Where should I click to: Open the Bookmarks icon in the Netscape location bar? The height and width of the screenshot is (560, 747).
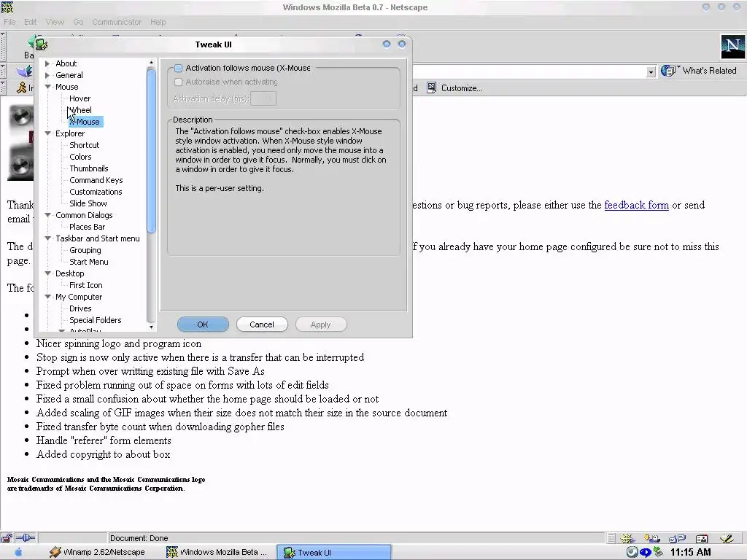pos(24,71)
